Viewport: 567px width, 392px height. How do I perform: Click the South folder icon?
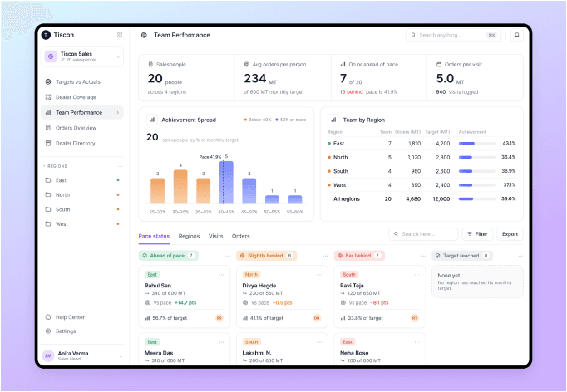(48, 209)
